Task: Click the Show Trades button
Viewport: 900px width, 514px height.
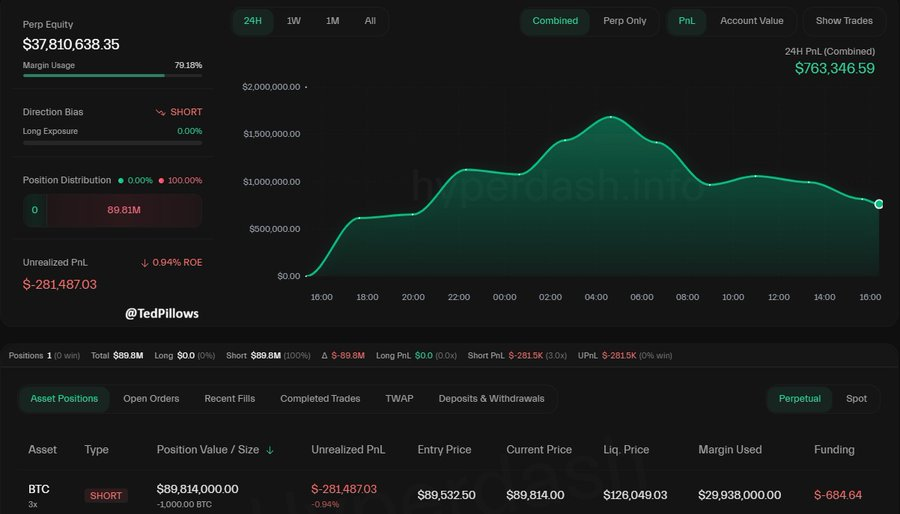Action: (x=843, y=21)
